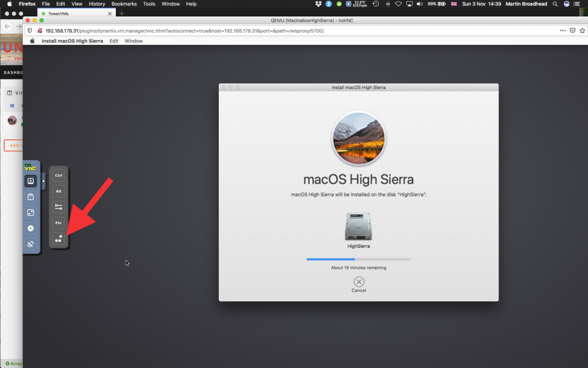The height and width of the screenshot is (368, 588).
Task: Click the 'Install macOS High Sierra' window title
Action: (x=359, y=88)
